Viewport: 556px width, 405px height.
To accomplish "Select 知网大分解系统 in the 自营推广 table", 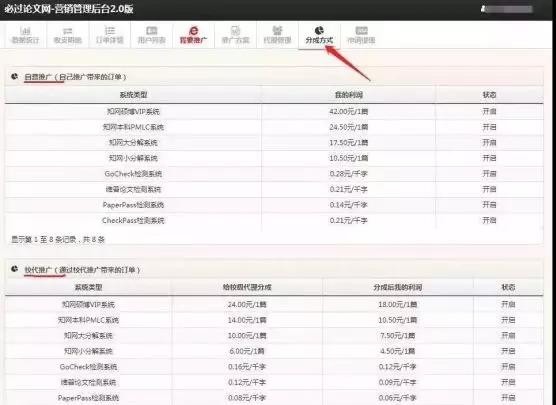I will click(x=133, y=143).
